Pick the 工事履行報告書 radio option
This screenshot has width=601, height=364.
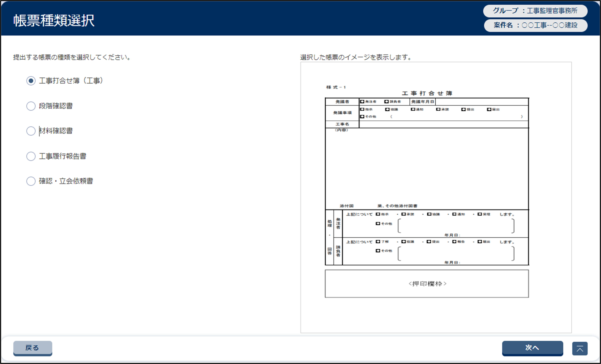click(x=31, y=156)
